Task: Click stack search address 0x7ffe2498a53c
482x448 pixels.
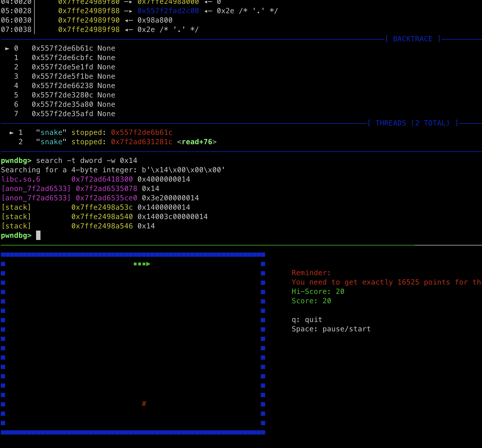Action: [x=102, y=207]
